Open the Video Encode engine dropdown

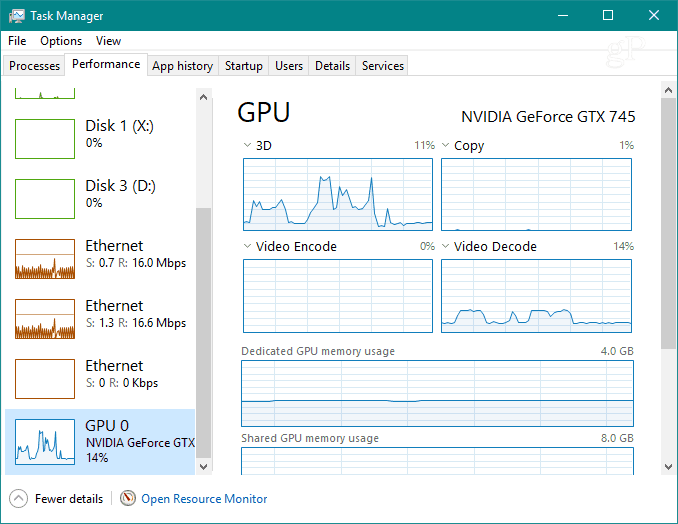[248, 247]
